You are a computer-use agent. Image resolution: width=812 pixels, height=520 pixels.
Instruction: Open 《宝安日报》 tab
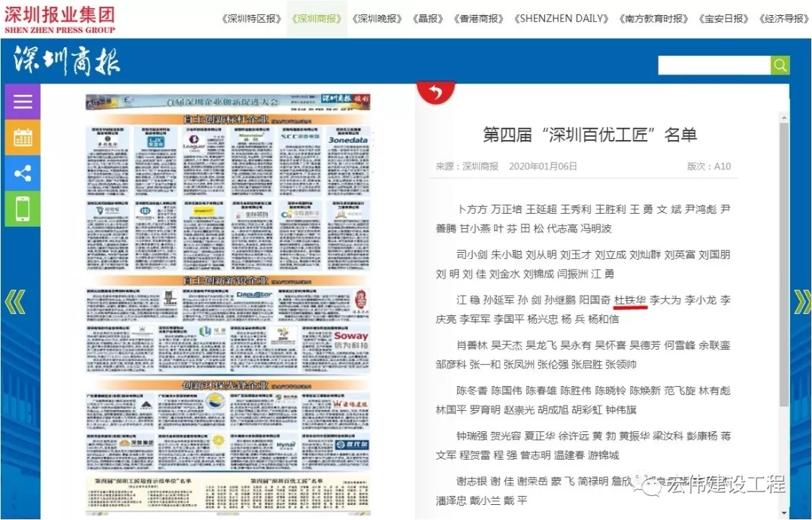[723, 19]
